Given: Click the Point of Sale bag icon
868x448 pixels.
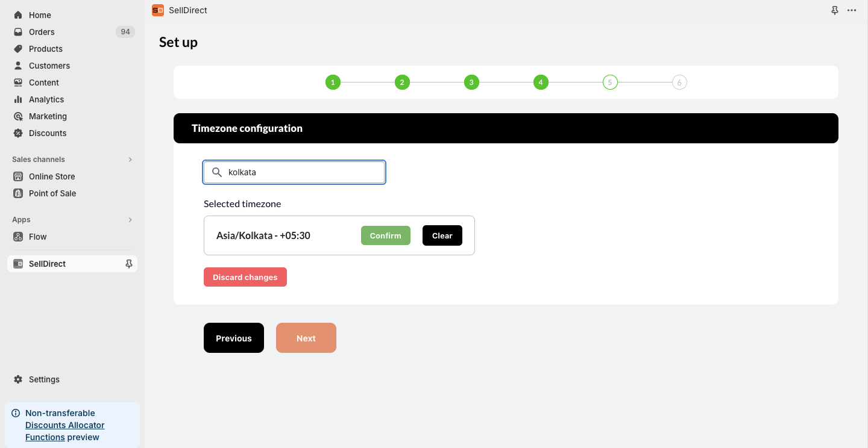Looking at the screenshot, I should point(18,193).
